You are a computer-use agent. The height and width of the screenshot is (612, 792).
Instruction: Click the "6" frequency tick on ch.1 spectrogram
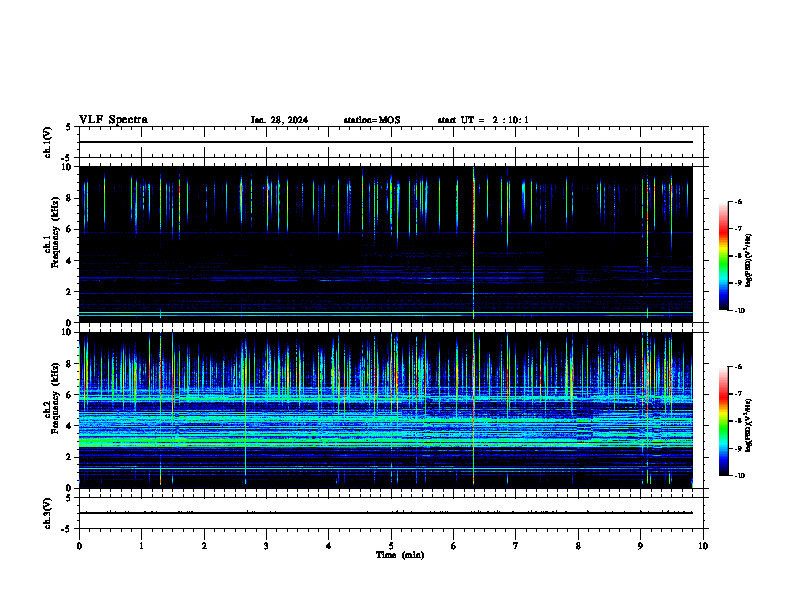click(x=69, y=229)
